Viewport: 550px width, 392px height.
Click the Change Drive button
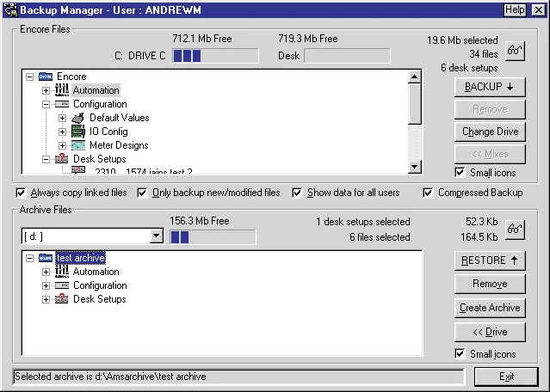[x=490, y=132]
